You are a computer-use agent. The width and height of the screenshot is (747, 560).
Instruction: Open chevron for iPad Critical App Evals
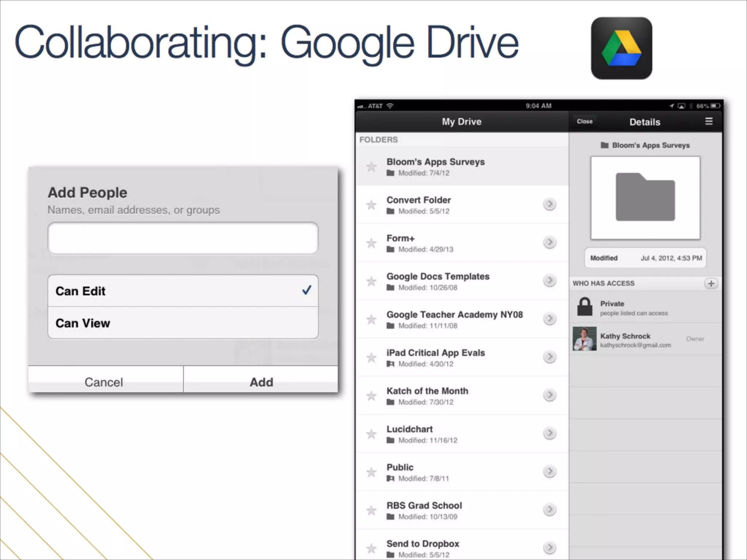(x=550, y=357)
